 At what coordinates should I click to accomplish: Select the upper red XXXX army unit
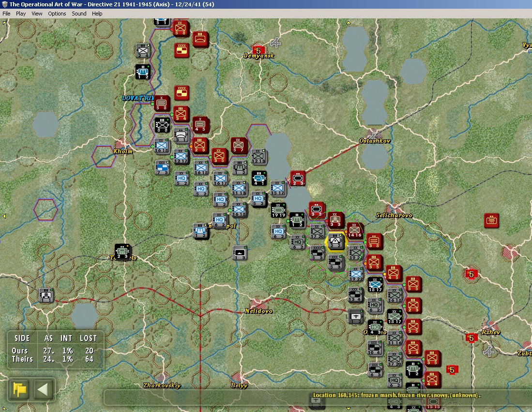pyautogui.click(x=182, y=50)
